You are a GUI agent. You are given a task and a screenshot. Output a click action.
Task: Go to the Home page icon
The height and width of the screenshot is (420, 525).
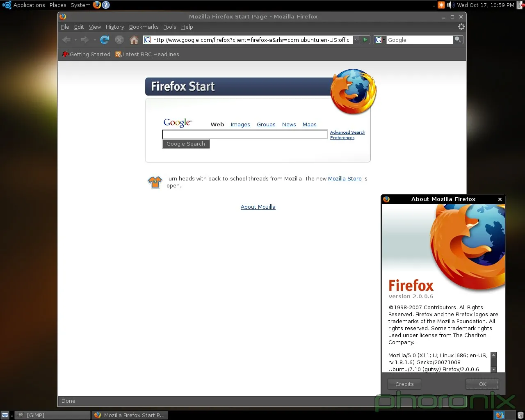[x=134, y=40]
